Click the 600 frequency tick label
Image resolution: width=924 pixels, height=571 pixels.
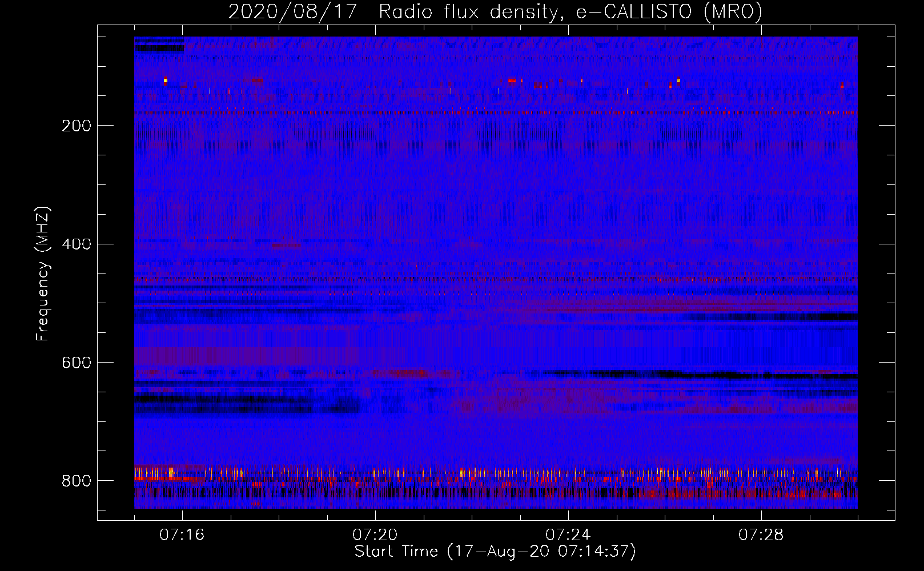point(77,363)
